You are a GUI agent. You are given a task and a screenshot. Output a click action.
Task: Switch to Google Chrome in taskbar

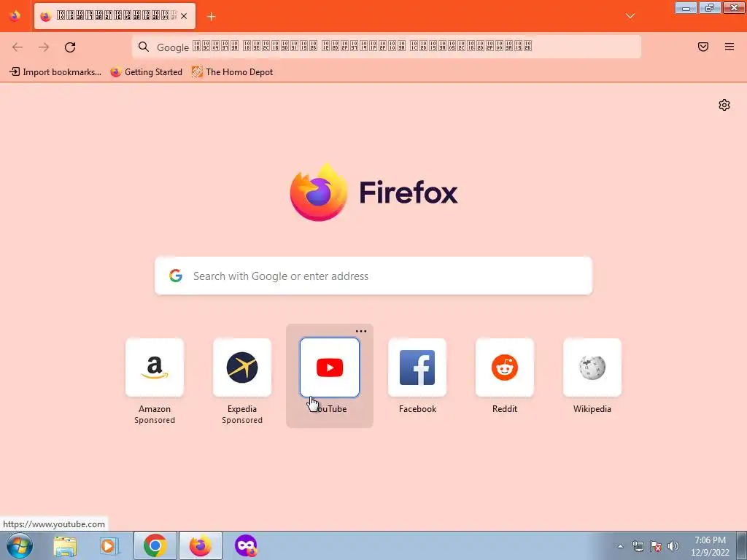click(x=155, y=545)
